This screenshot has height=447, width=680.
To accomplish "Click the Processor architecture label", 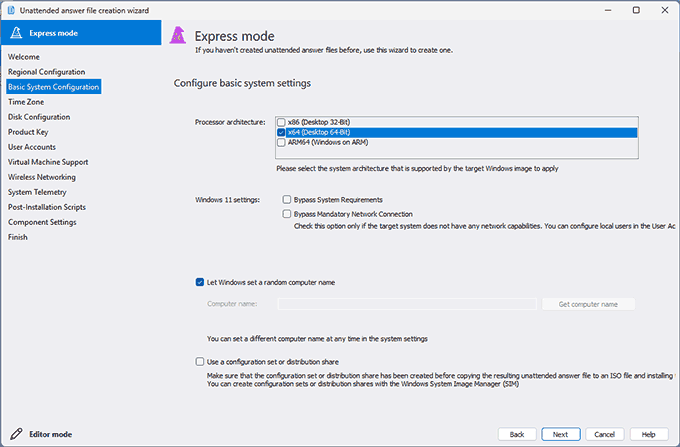I will pos(230,122).
